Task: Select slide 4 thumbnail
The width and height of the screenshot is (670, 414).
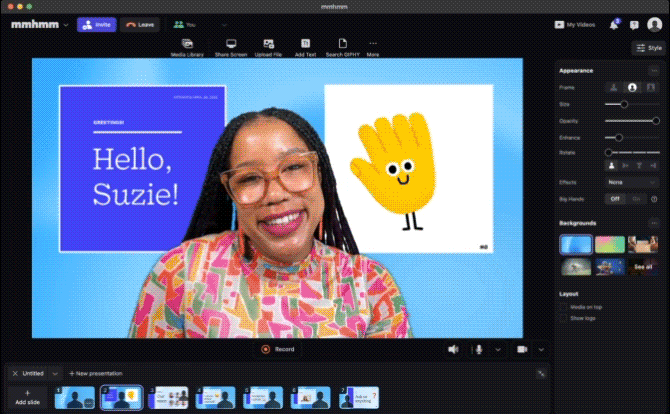Action: tap(216, 398)
